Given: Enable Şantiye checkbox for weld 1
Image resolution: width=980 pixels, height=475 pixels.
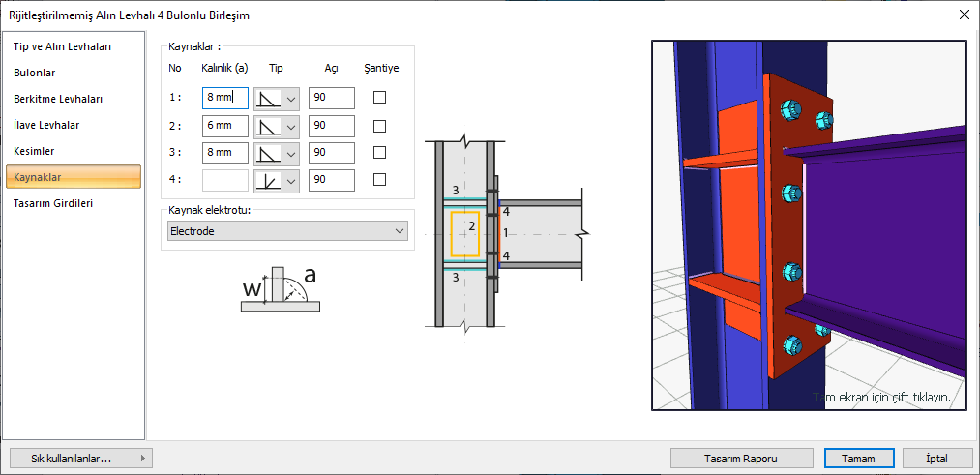Looking at the screenshot, I should [380, 98].
